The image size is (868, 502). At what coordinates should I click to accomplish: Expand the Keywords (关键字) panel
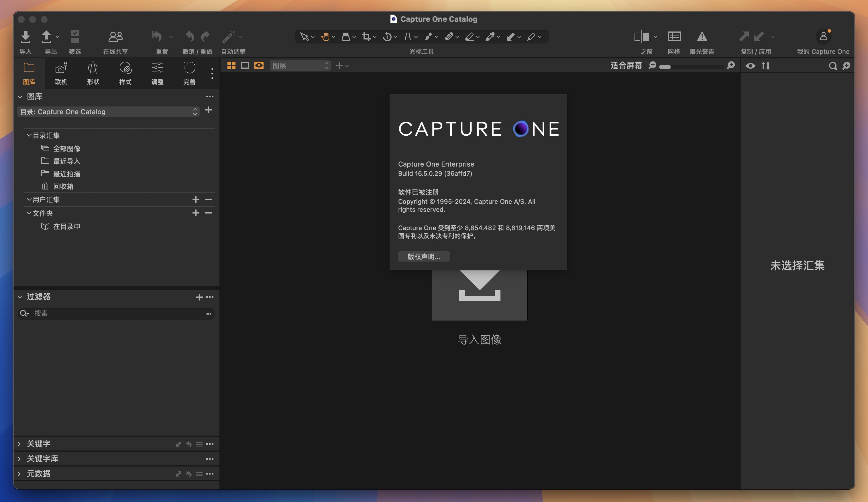(19, 444)
